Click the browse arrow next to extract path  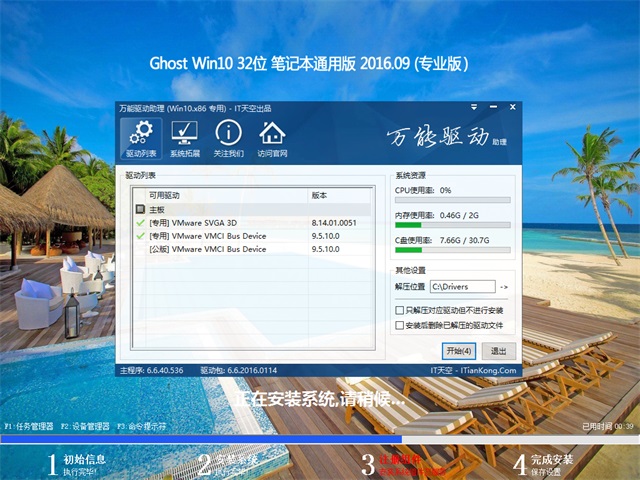coord(504,287)
